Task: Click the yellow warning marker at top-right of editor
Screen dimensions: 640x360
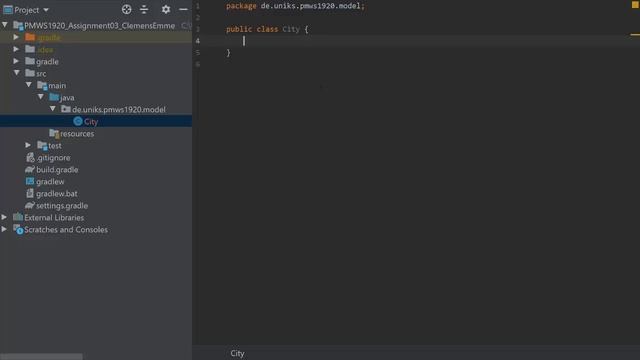Action: point(635,5)
